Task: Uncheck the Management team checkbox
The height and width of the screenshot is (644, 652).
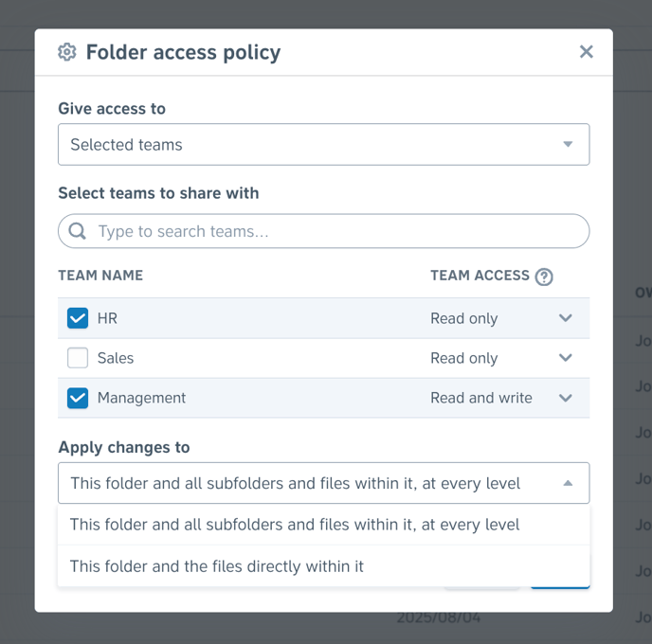Action: point(78,398)
